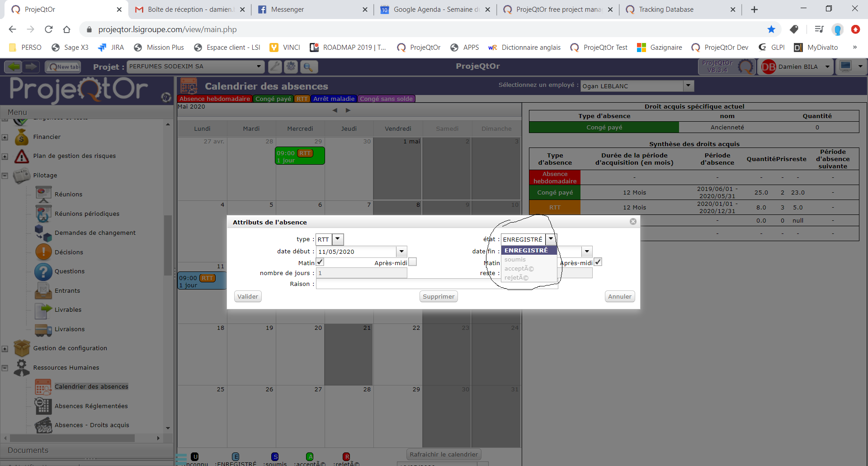Viewport: 868px width, 466px height.
Task: Open the Questions help icon
Action: (43, 271)
